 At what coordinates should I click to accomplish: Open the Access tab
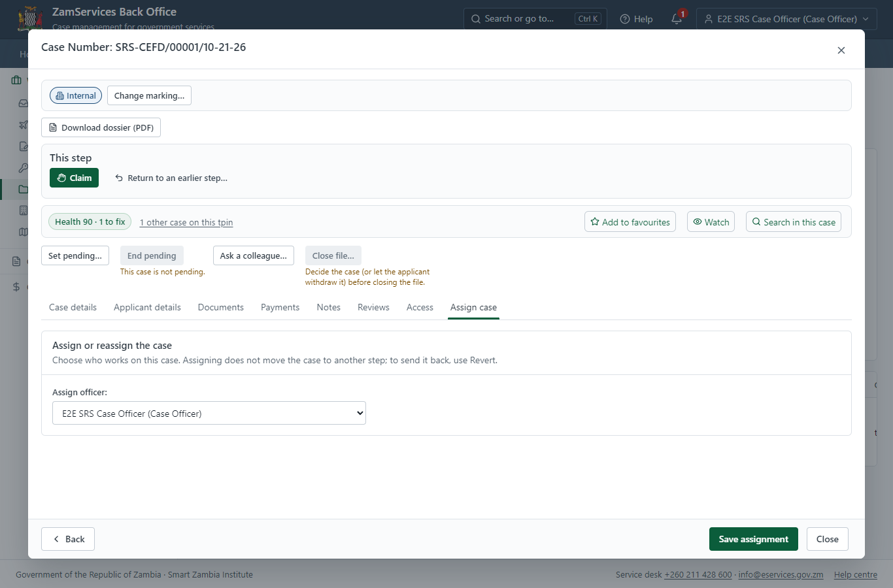pos(420,307)
